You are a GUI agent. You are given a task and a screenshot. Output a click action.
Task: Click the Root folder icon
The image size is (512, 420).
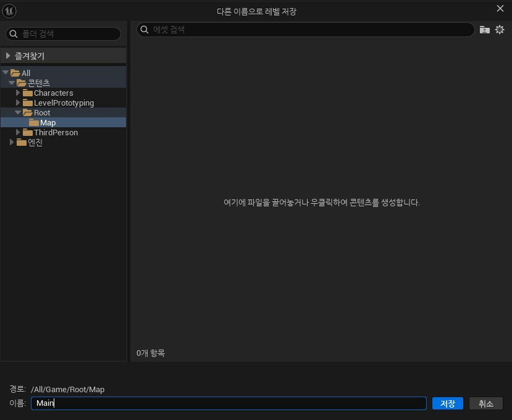(x=27, y=112)
